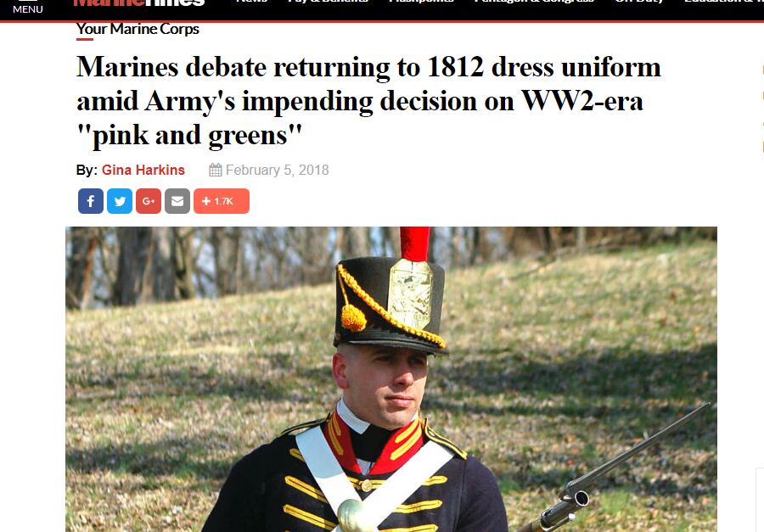Open Pay & Benefits nav item
The width and height of the screenshot is (764, 532).
[328, 2]
